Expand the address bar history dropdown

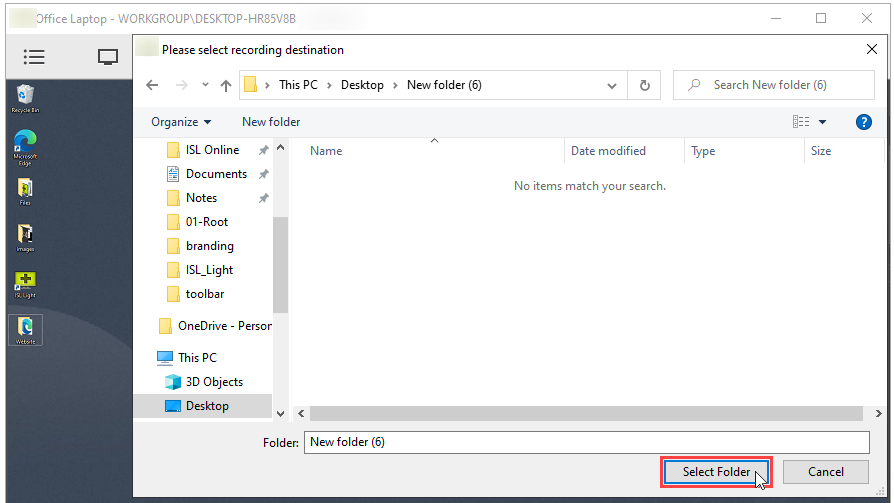[x=612, y=85]
